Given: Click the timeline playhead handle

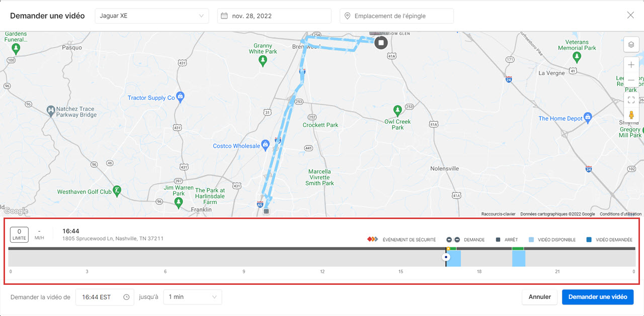Looking at the screenshot, I should tap(446, 257).
